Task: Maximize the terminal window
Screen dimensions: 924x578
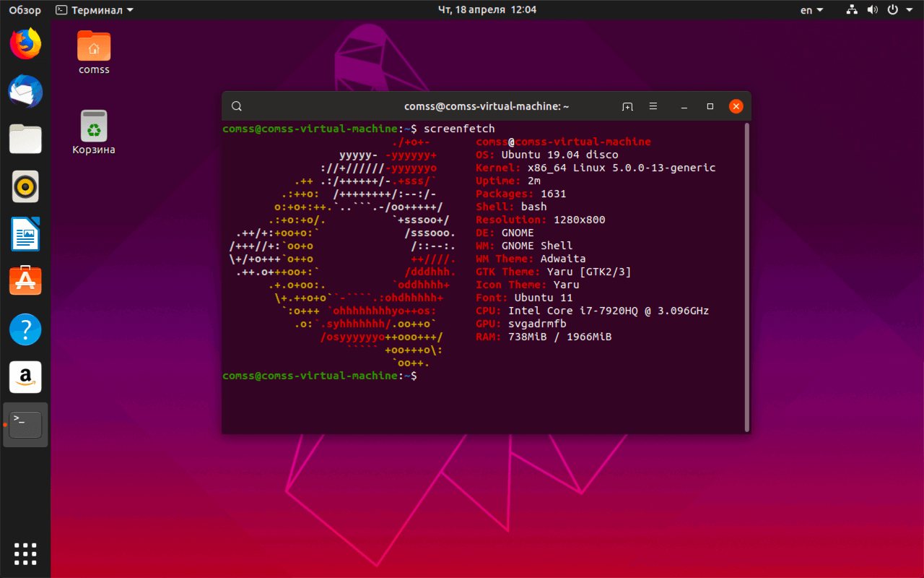Action: pyautogui.click(x=710, y=106)
